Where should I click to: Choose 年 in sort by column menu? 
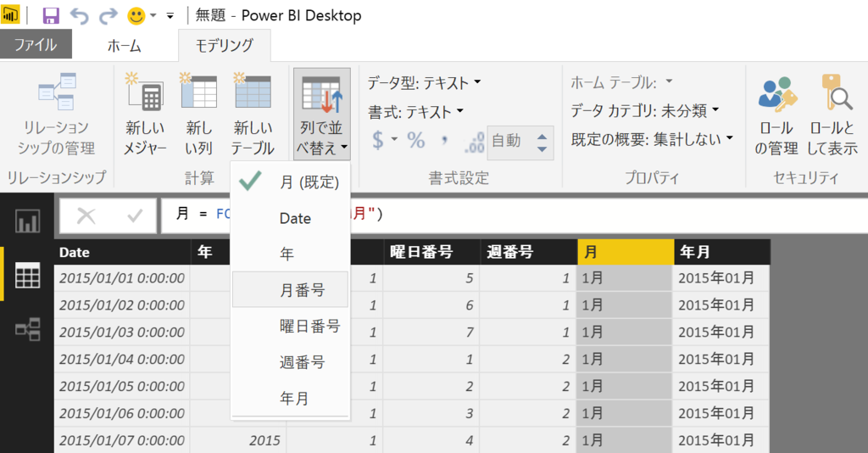tap(291, 254)
